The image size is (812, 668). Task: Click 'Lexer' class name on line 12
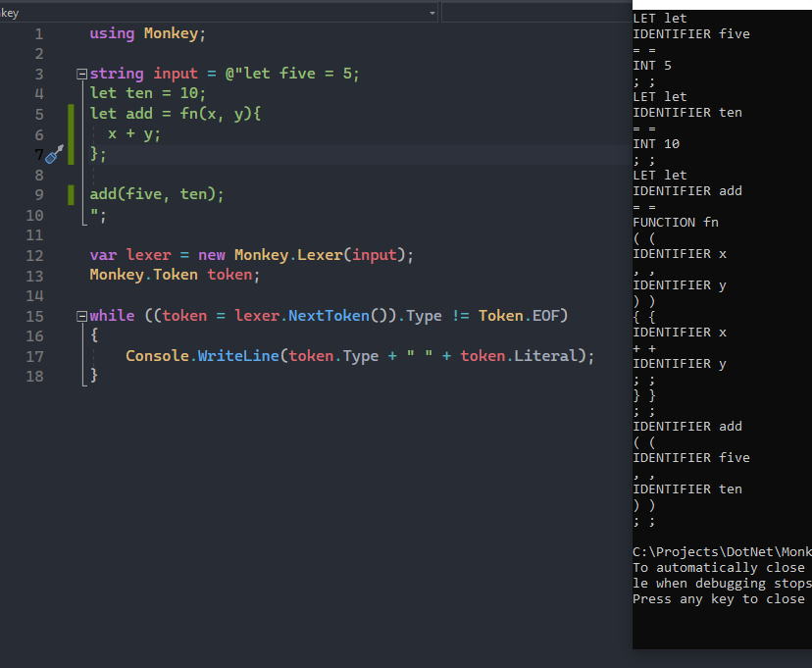pos(320,255)
